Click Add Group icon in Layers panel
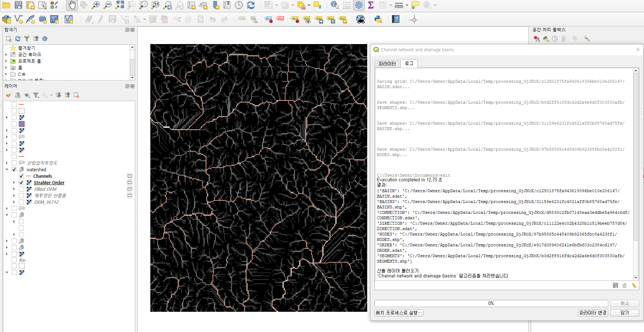The width and height of the screenshot is (644, 332). click(x=18, y=95)
